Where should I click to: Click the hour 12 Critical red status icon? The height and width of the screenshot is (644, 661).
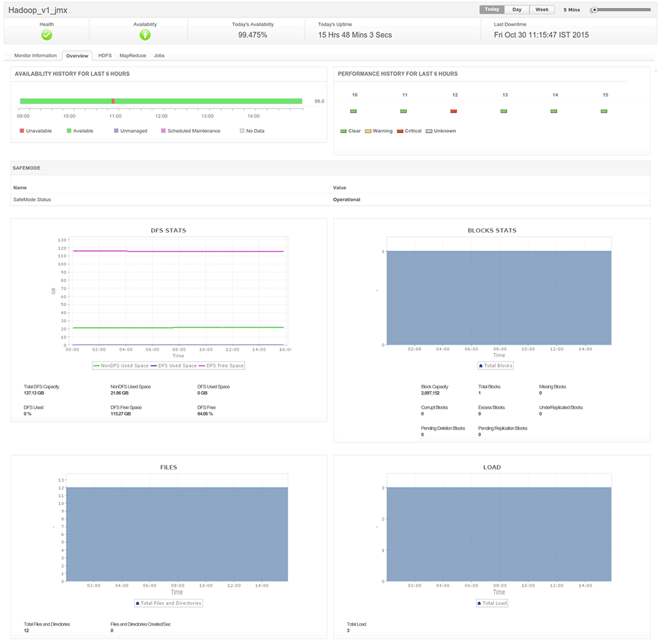coord(453,111)
